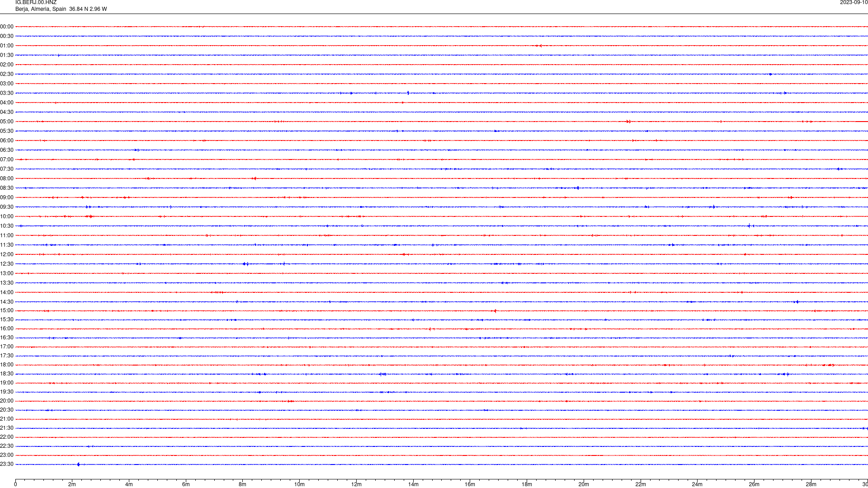The image size is (868, 488).
Task: Select the 14:30 time row label
Action: point(7,302)
